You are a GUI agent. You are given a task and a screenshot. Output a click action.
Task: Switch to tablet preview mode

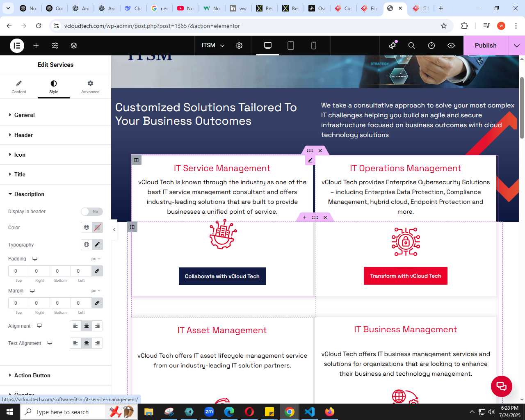(x=291, y=46)
